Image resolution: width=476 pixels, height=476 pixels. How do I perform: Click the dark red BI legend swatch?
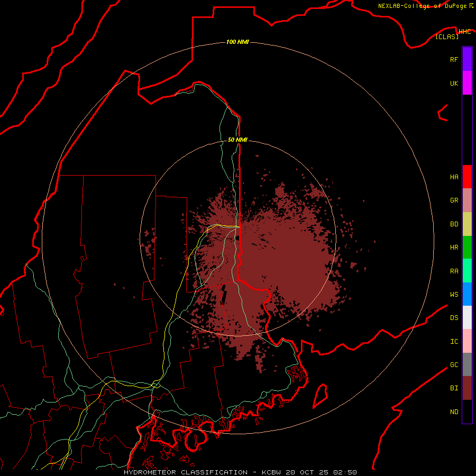467,388
